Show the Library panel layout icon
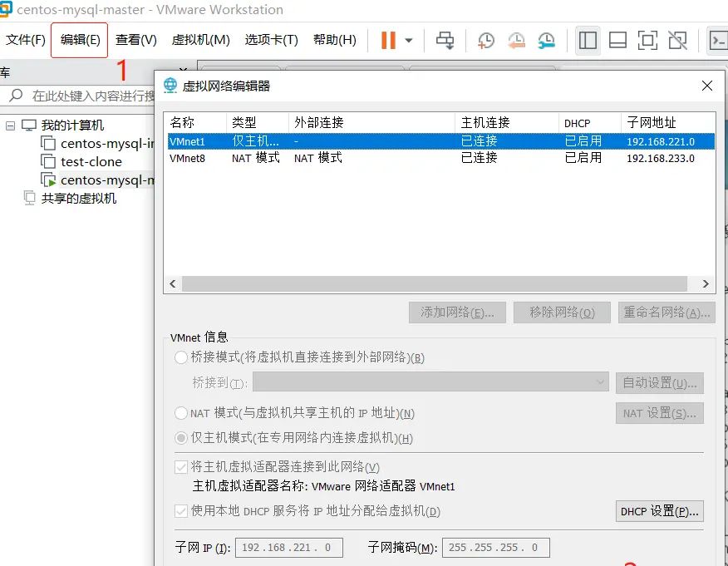Image resolution: width=728 pixels, height=566 pixels. pos(587,39)
